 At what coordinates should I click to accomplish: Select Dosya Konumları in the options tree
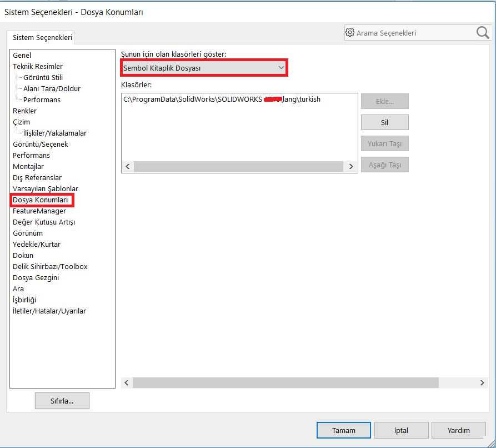41,200
